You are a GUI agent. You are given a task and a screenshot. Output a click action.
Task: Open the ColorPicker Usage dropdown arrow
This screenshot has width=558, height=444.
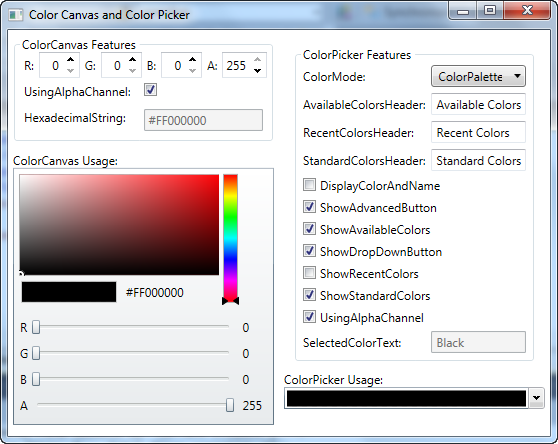click(x=536, y=398)
